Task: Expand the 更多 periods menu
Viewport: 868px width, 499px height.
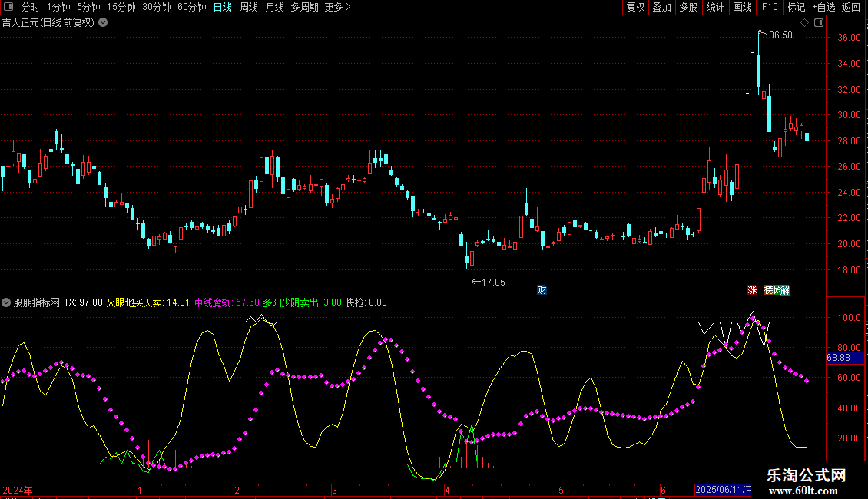Action: pyautogui.click(x=337, y=7)
